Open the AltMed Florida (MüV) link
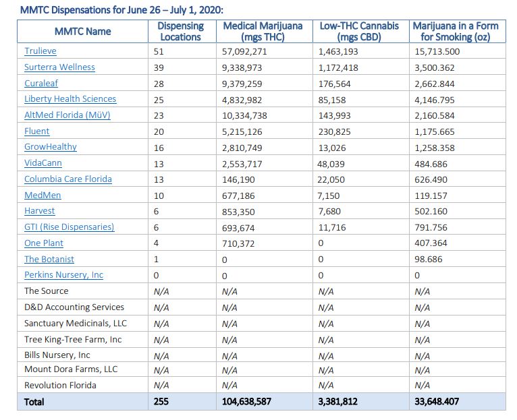This screenshot has height=420, width=517. [x=67, y=115]
